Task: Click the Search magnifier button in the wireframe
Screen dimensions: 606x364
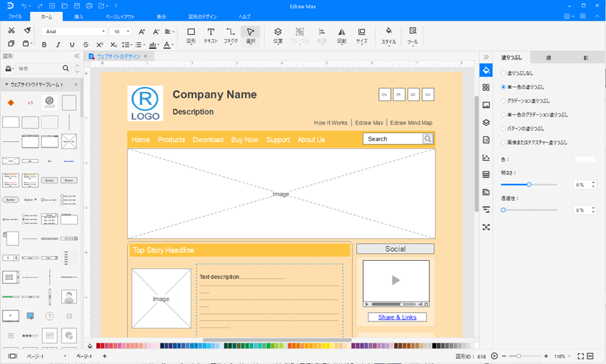Action: (x=428, y=139)
